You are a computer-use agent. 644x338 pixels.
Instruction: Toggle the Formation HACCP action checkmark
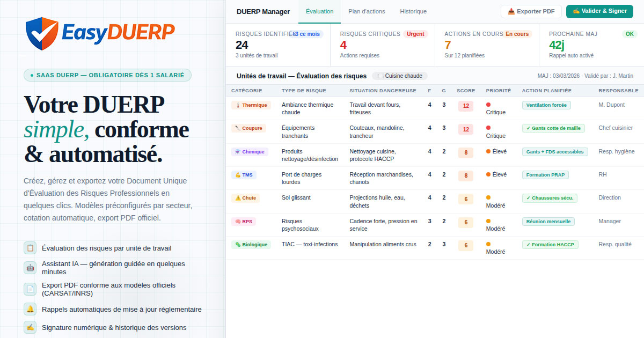click(x=550, y=244)
